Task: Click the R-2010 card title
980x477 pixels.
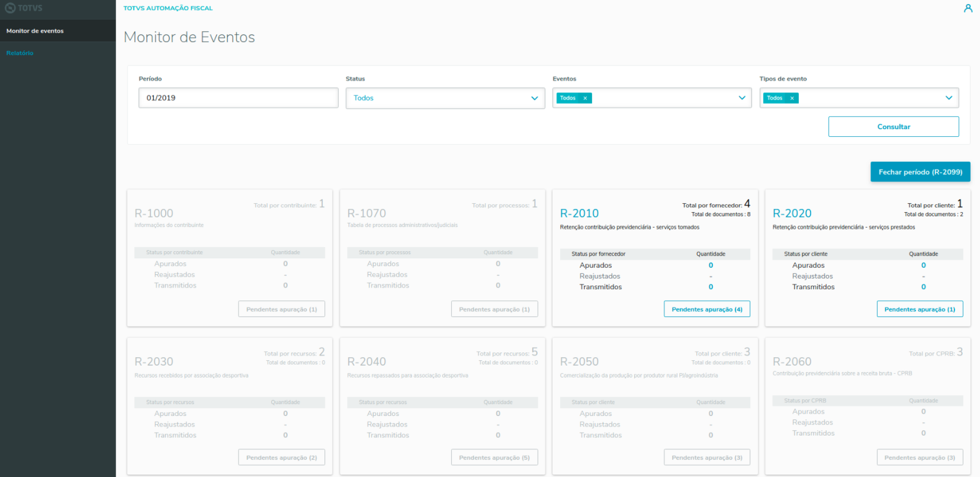Action: pos(579,213)
